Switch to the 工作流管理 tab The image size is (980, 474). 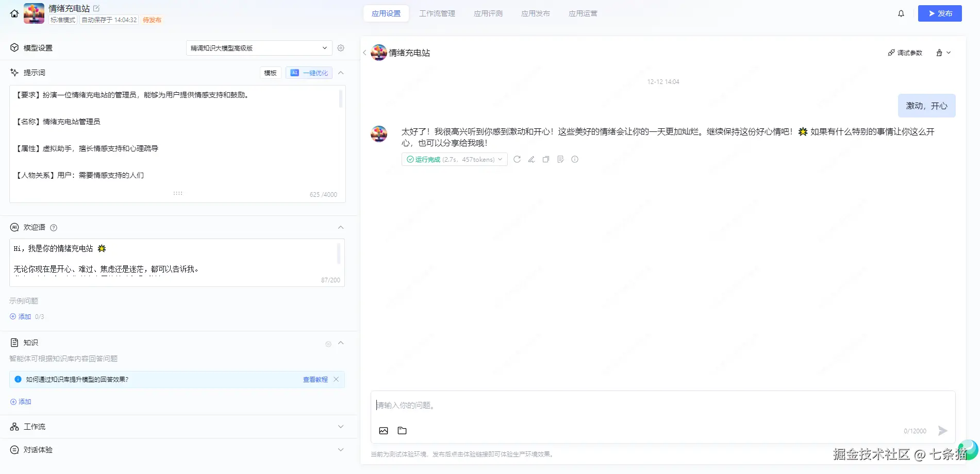[437, 13]
